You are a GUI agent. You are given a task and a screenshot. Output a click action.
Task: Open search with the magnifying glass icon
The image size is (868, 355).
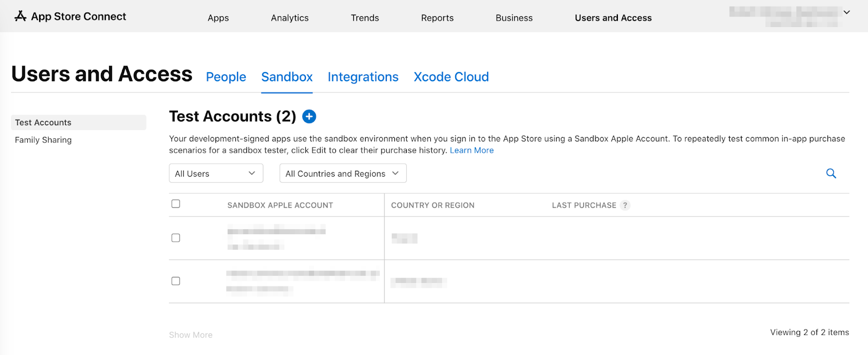[831, 173]
